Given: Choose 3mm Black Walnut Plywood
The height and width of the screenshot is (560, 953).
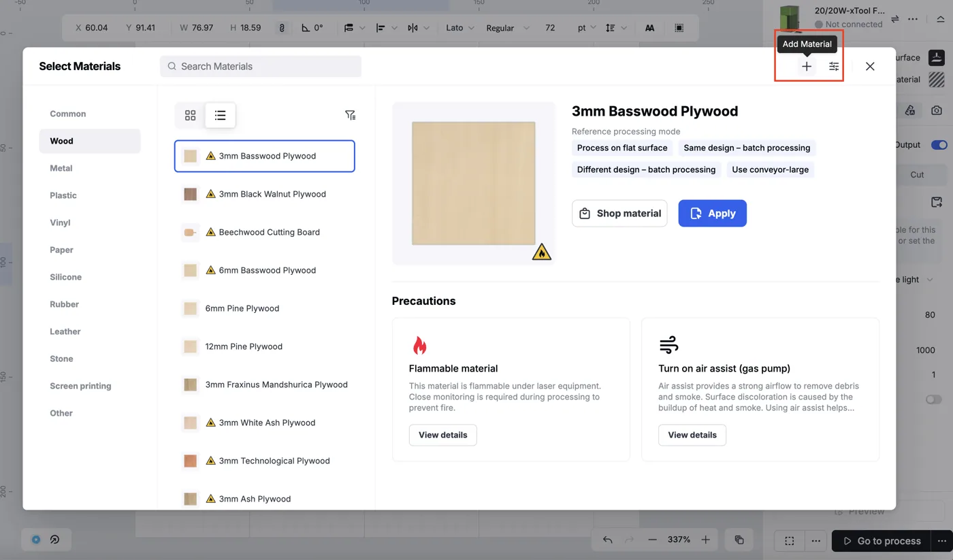Looking at the screenshot, I should click(x=265, y=194).
